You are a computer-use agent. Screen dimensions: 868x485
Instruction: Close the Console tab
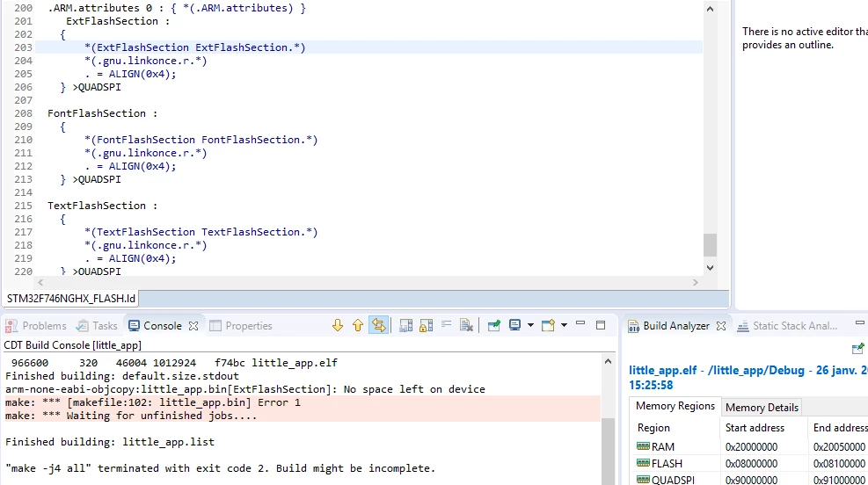[193, 326]
